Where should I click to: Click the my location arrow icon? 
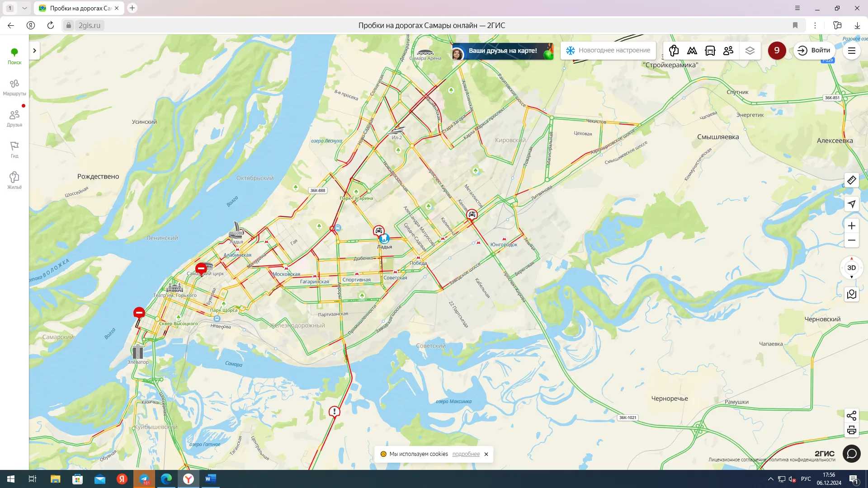point(851,204)
